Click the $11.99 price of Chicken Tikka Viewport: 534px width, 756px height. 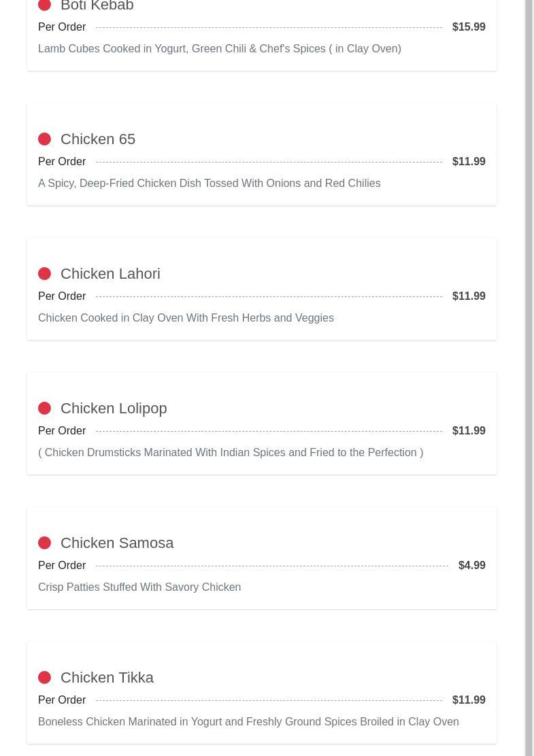pos(469,700)
